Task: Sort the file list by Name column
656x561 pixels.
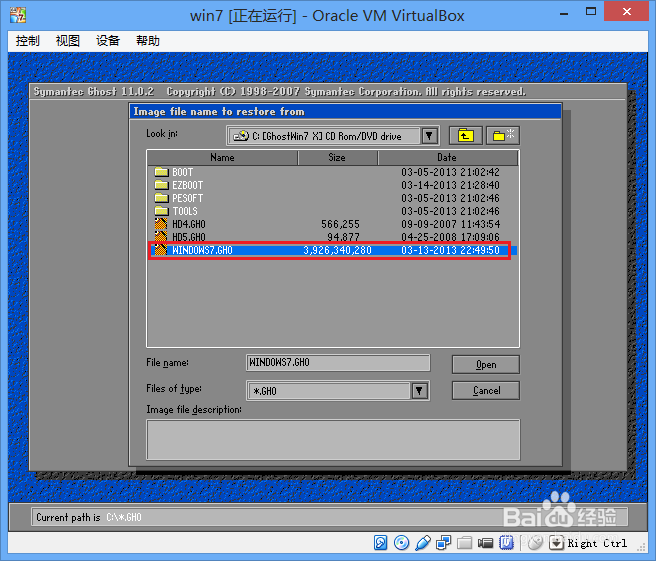Action: tap(223, 158)
